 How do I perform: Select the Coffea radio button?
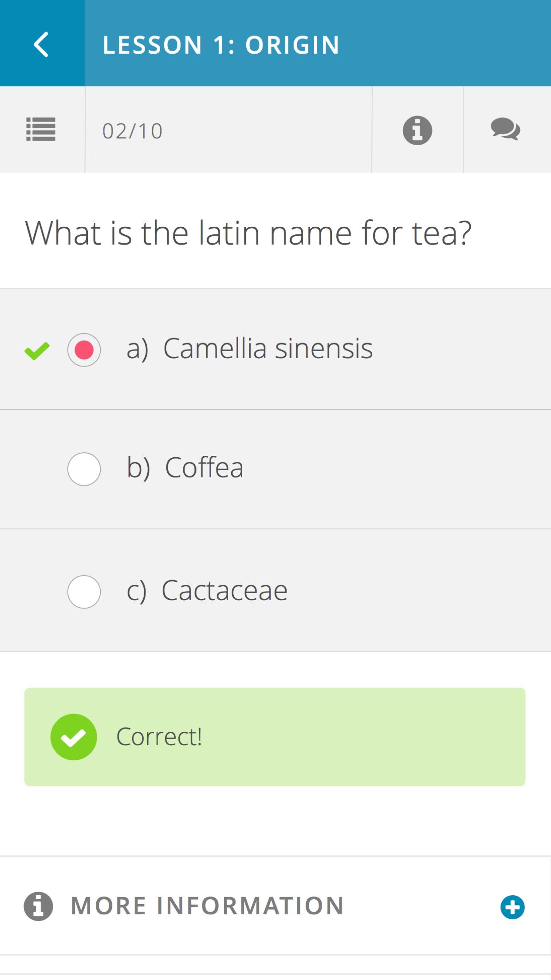pyautogui.click(x=84, y=469)
